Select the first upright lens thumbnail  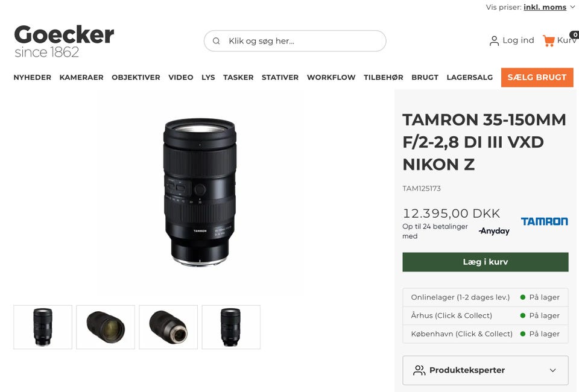point(43,327)
